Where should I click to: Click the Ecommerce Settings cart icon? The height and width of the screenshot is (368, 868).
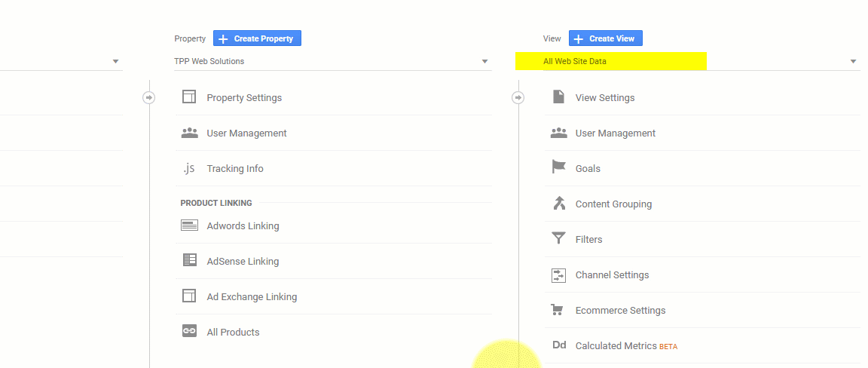coord(558,310)
